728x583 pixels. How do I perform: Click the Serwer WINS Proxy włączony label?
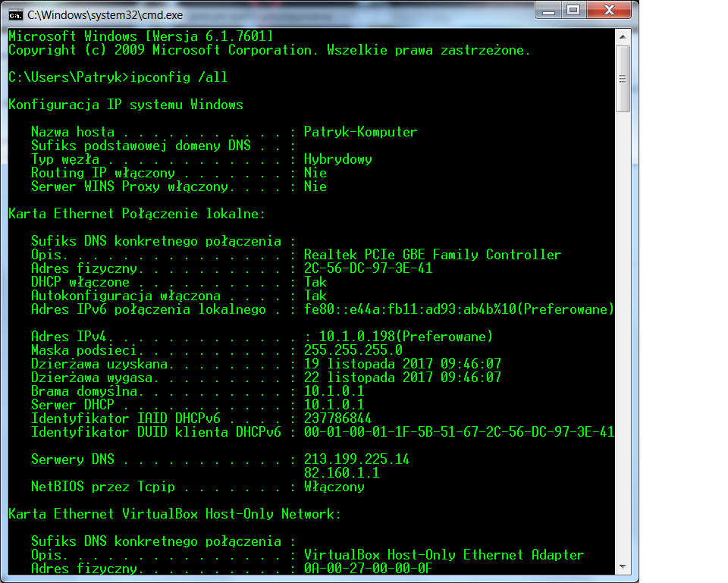(x=130, y=186)
